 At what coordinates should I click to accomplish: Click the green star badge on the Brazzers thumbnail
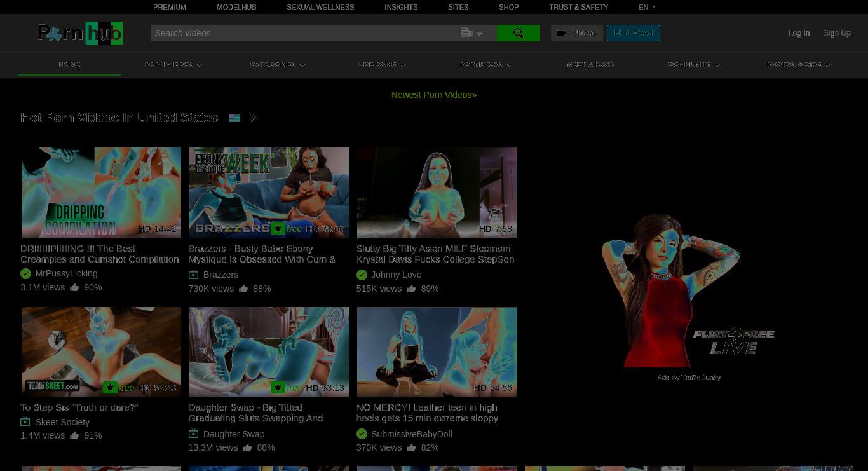pyautogui.click(x=278, y=229)
